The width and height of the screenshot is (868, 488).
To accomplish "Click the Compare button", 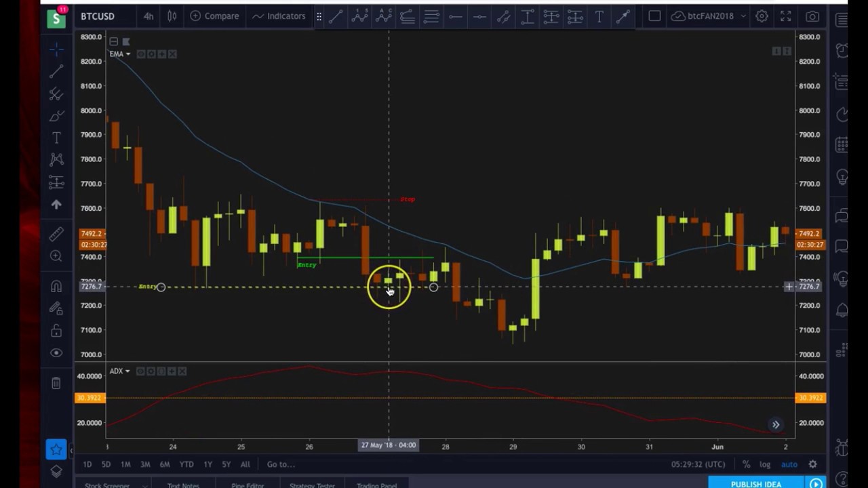I will click(x=214, y=16).
